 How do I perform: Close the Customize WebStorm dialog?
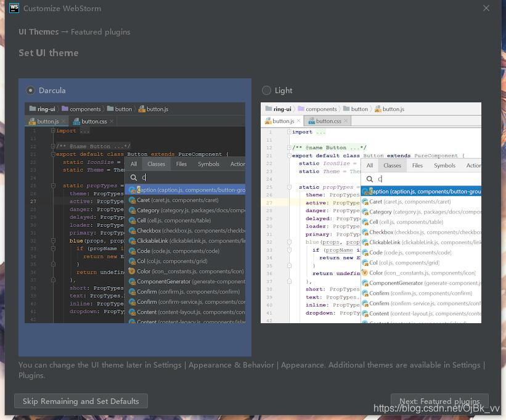tap(486, 9)
